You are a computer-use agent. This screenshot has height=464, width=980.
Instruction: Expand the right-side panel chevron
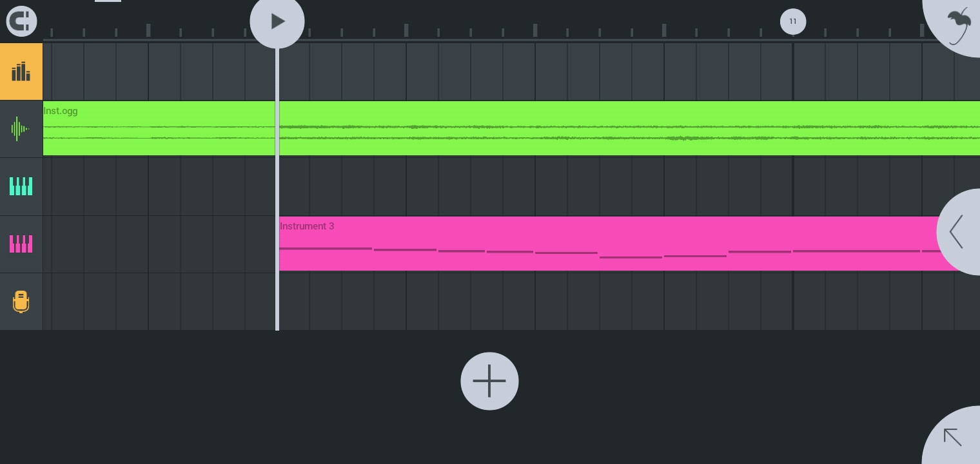coord(956,232)
